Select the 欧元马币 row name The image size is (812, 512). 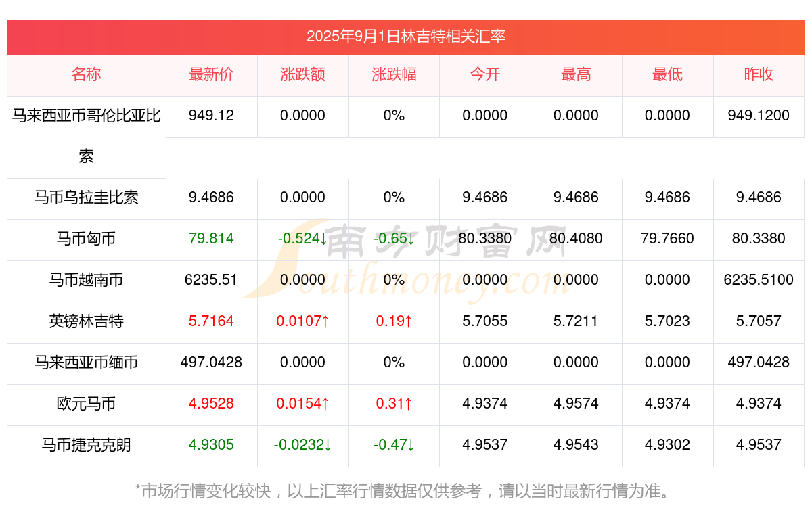pos(86,404)
